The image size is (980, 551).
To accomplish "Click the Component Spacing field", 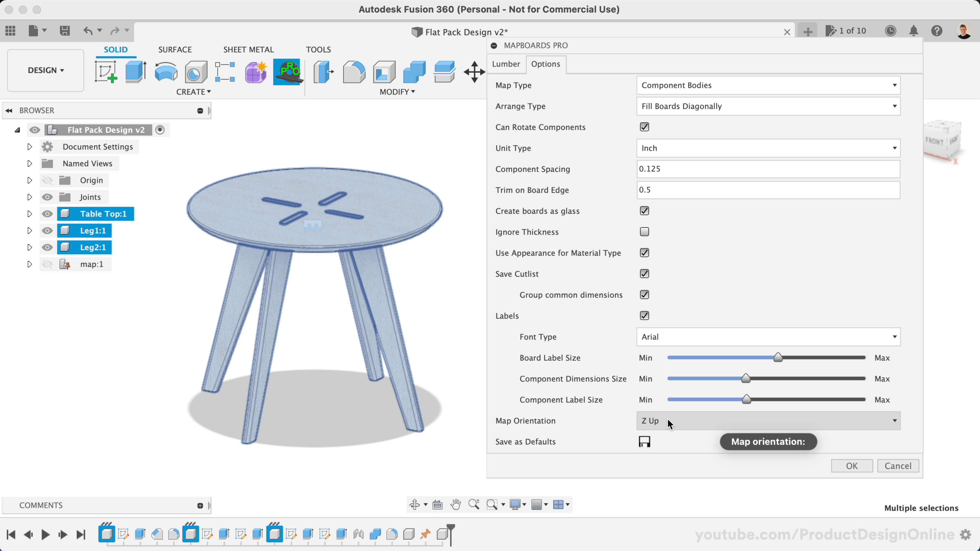I will 768,169.
